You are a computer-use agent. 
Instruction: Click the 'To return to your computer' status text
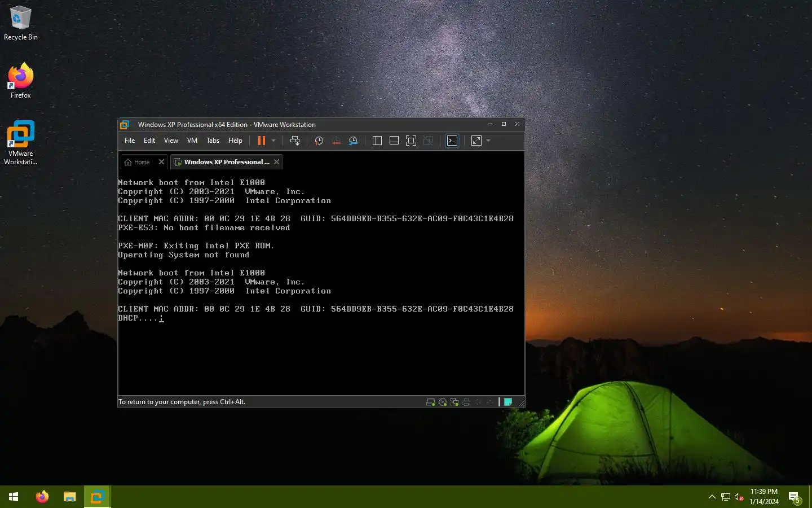182,402
